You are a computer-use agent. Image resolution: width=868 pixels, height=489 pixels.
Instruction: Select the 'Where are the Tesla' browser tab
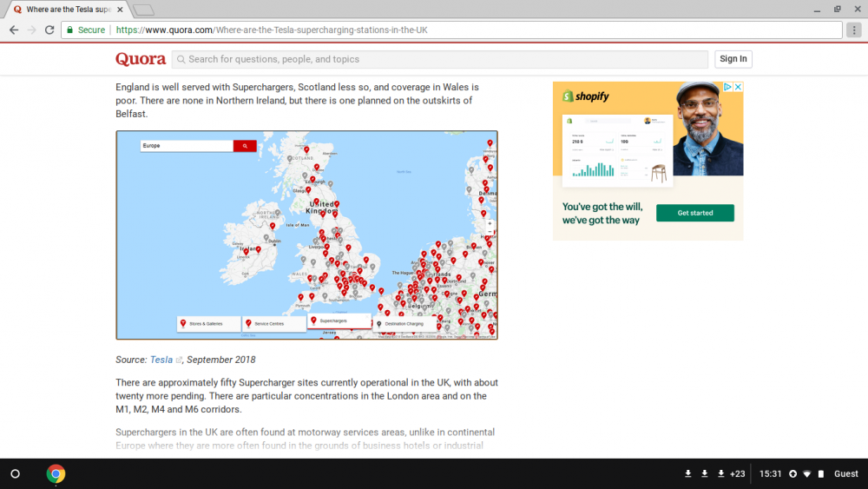(68, 10)
